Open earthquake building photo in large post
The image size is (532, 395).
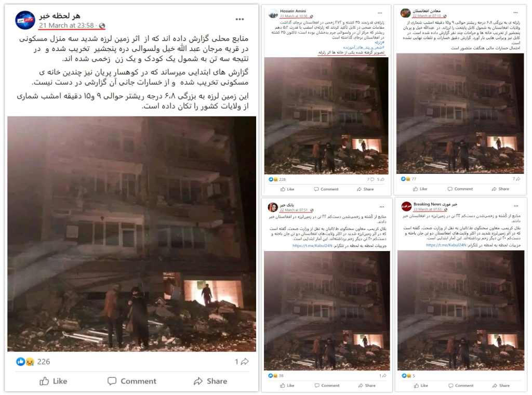(x=131, y=234)
